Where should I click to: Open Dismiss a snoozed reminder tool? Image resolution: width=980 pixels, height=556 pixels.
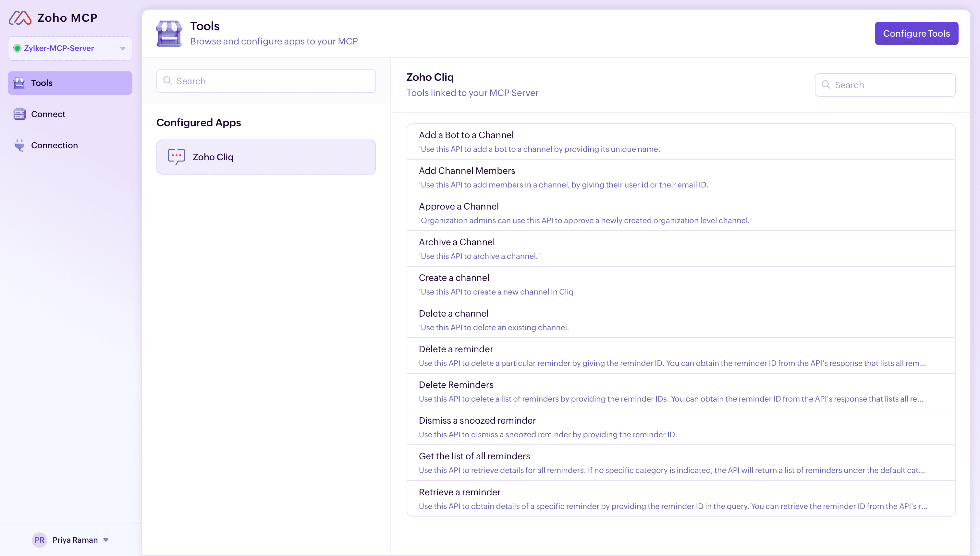pyautogui.click(x=477, y=420)
